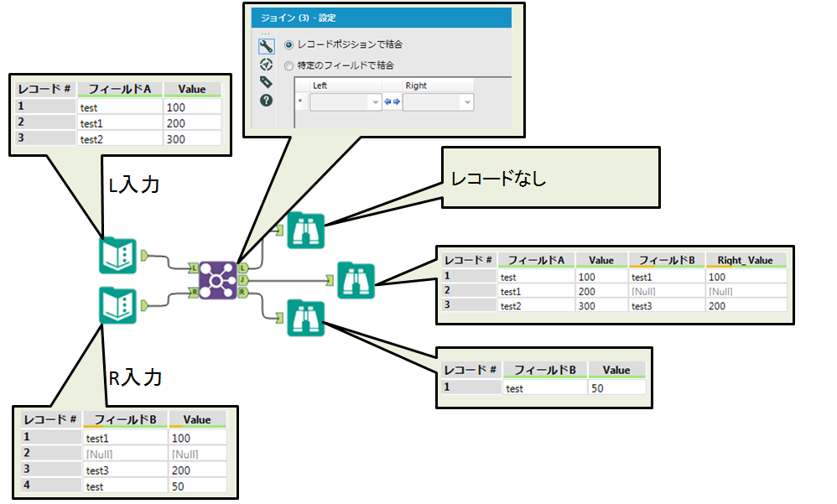Click the Right_Value column header
This screenshot has width=837, height=504.
coord(746,260)
